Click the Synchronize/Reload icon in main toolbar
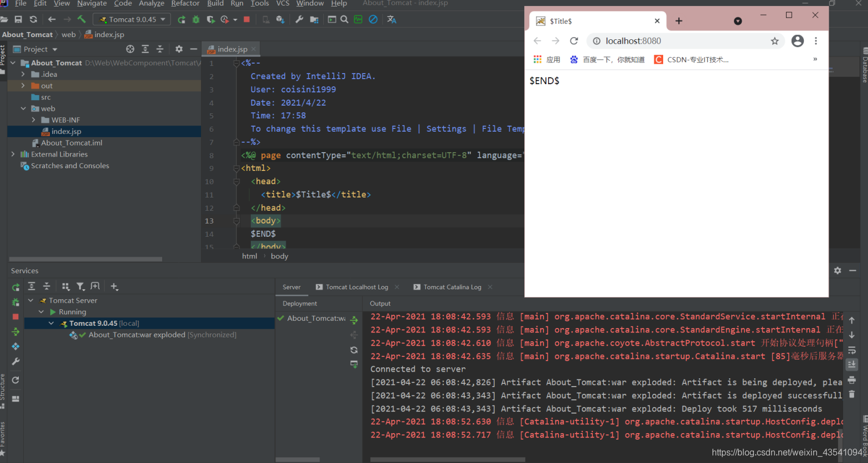The height and width of the screenshot is (463, 868). 33,19
